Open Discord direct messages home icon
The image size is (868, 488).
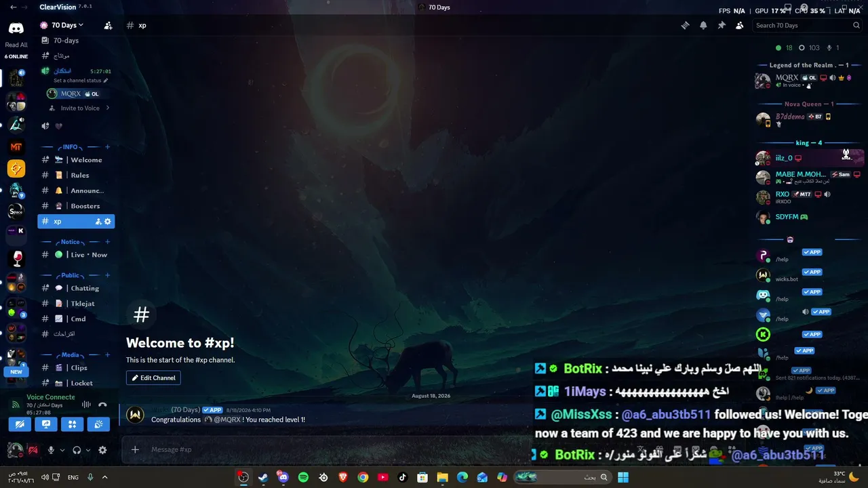16,28
